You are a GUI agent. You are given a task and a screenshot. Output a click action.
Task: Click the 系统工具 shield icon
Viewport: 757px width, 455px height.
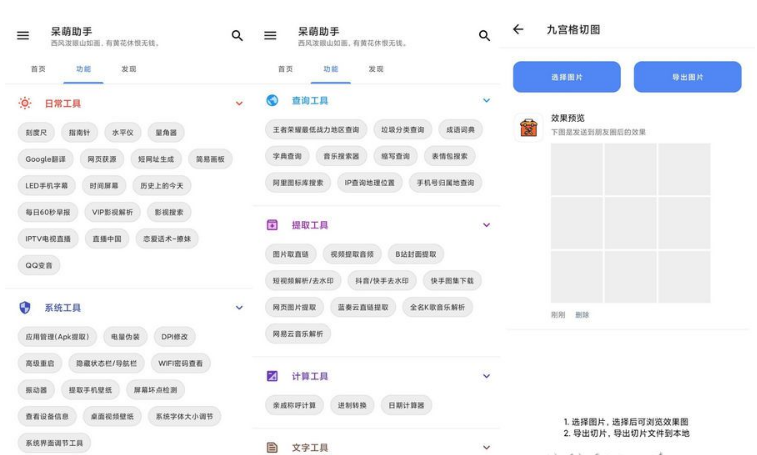click(25, 308)
